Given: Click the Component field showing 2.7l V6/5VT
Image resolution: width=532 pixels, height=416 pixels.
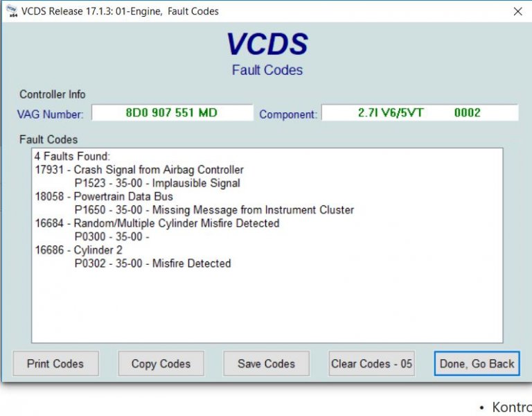Looking at the screenshot, I should (x=419, y=113).
